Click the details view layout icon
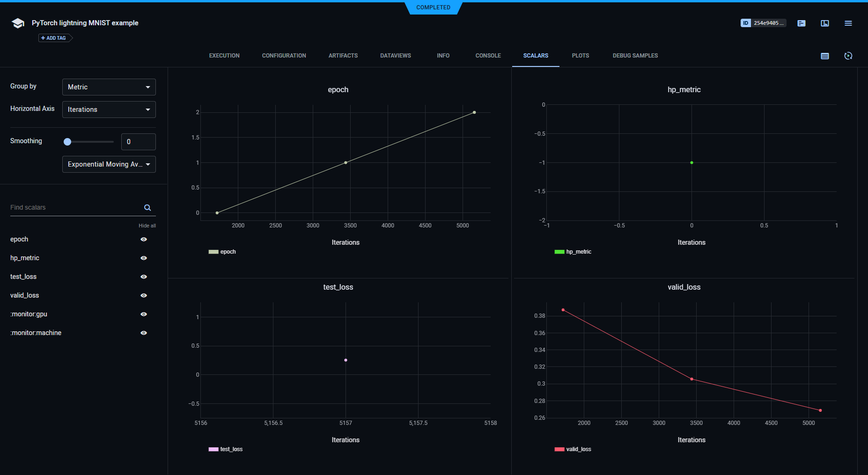868x475 pixels. 825,23
